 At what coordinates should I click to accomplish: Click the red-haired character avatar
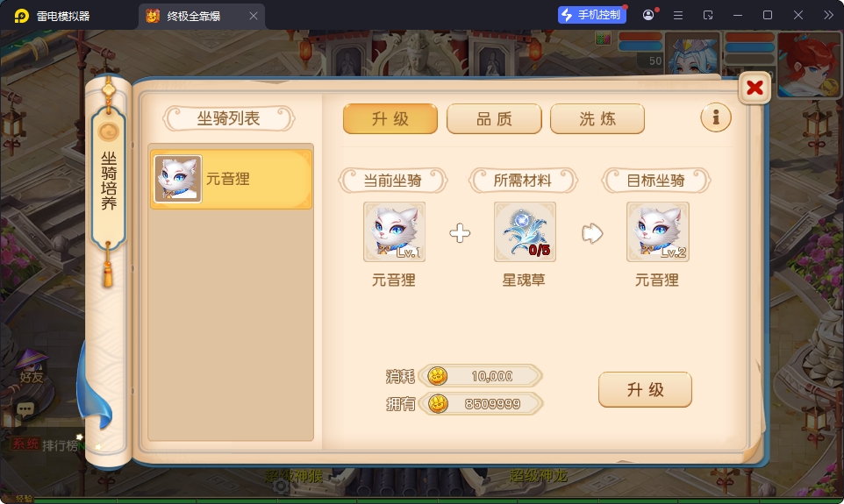(809, 65)
